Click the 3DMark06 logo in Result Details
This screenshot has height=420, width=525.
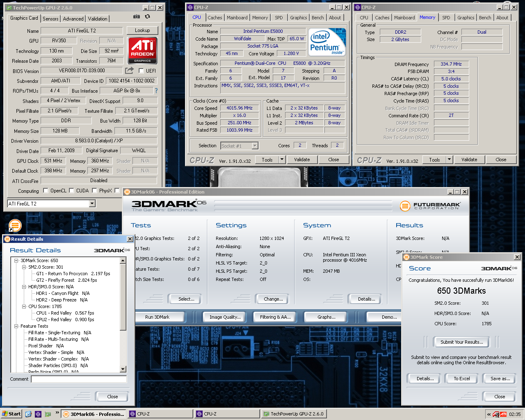coord(112,250)
